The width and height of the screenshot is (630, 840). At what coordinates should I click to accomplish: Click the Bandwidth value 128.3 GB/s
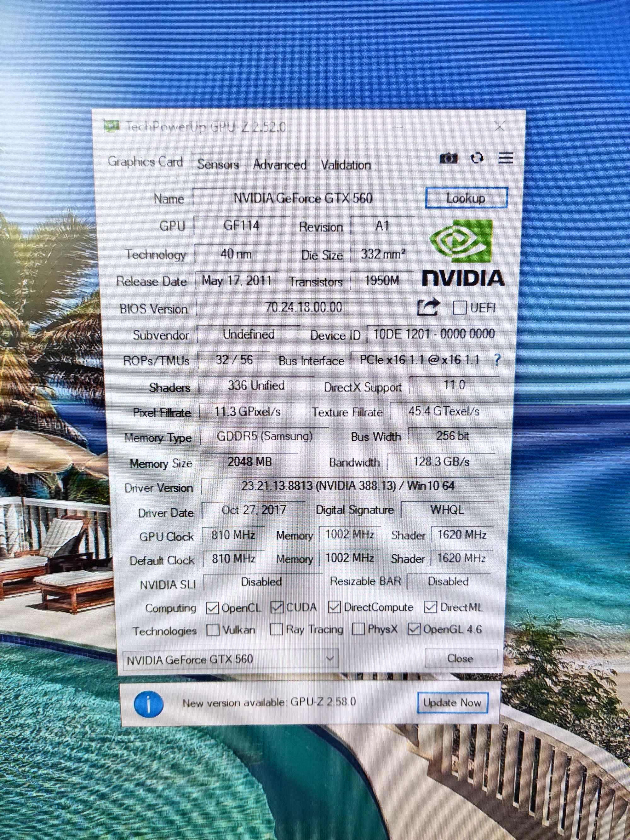pyautogui.click(x=442, y=462)
